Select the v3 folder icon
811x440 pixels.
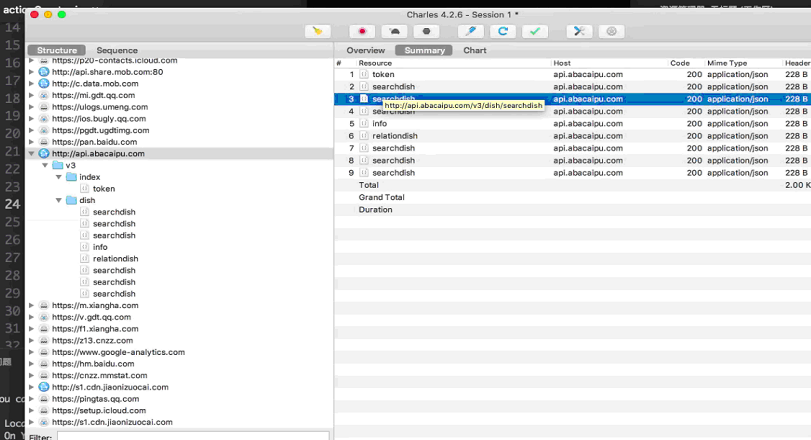point(57,165)
